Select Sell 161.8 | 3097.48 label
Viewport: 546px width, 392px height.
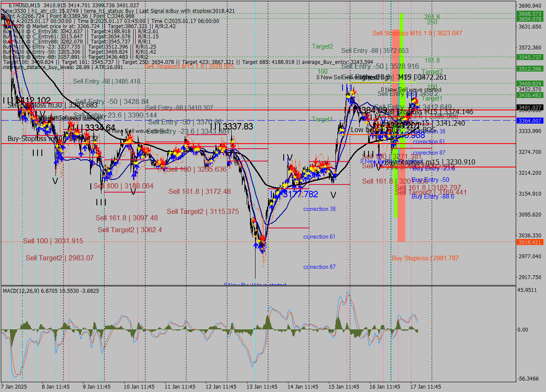tap(127, 218)
